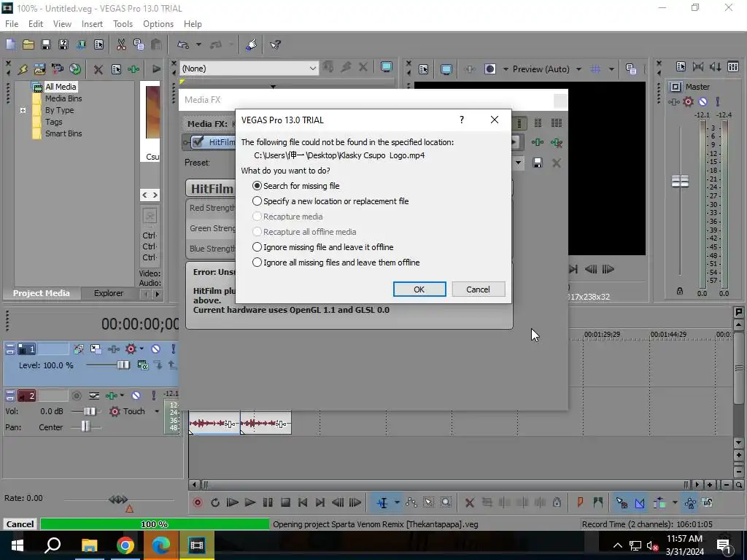Toggle the HitFilm effect checkbox in Media FX
This screenshot has height=560, width=747.
click(198, 142)
